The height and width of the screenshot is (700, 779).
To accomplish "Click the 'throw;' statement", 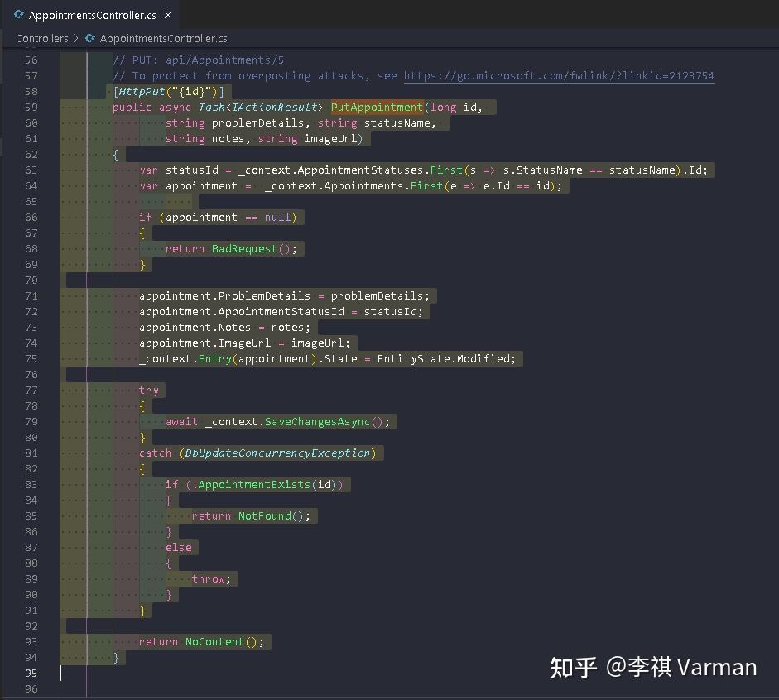I will pos(211,579).
